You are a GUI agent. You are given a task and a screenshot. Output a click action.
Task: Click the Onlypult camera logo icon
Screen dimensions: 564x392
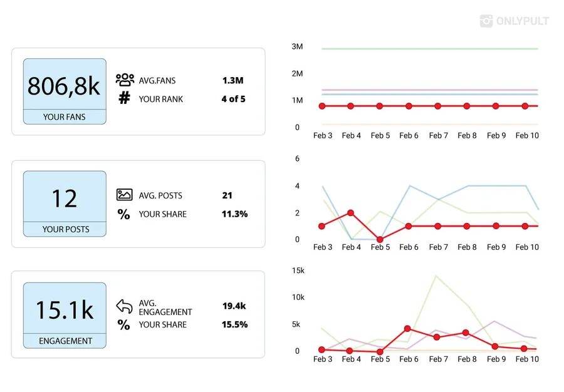[x=486, y=21]
